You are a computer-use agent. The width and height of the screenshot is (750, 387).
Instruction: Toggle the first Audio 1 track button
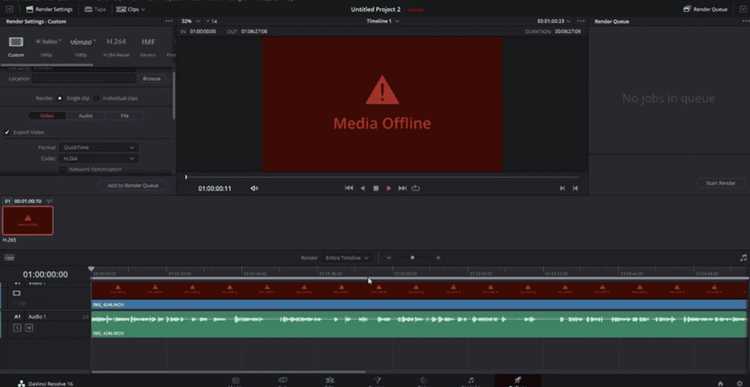click(x=17, y=328)
